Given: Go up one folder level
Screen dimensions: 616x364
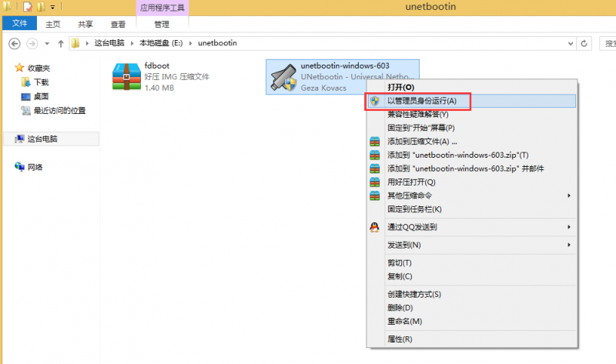Looking at the screenshot, I should click(61, 44).
